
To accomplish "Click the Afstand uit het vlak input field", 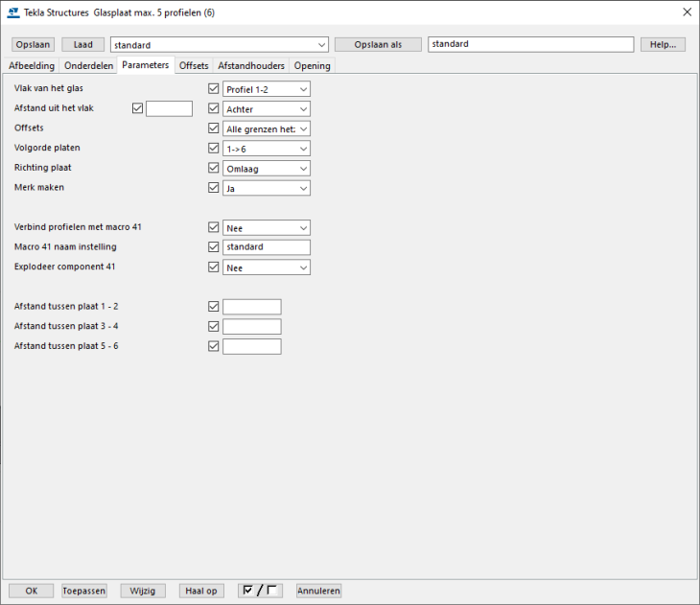I will point(169,108).
